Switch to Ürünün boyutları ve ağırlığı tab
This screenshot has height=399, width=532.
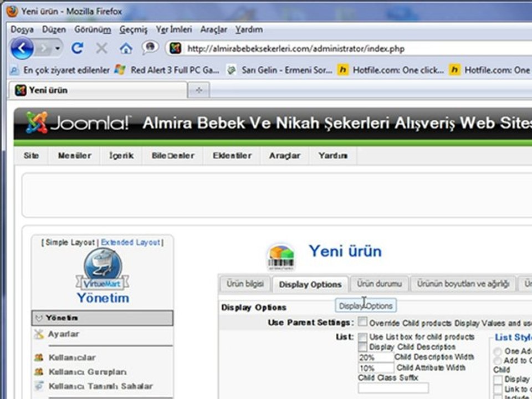[463, 284]
